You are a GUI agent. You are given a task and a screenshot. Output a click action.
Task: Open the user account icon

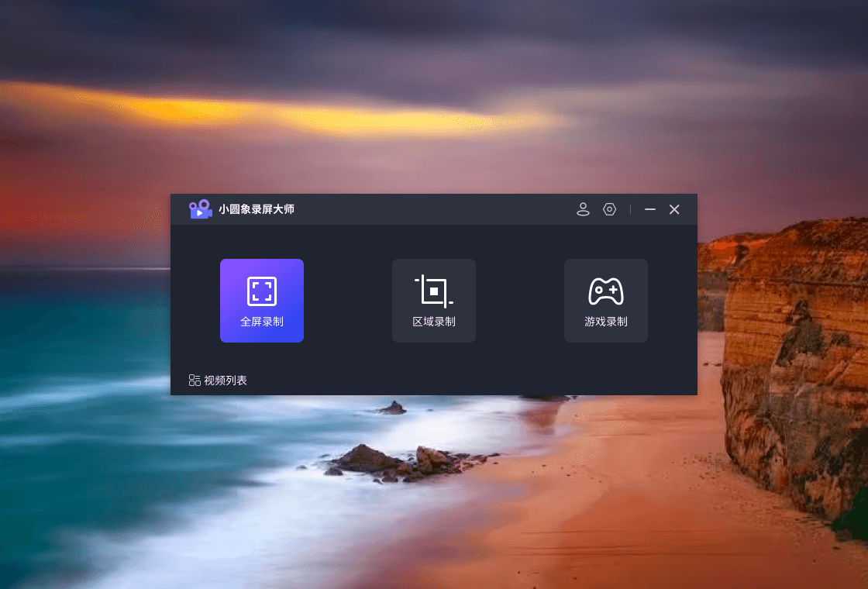(x=583, y=209)
